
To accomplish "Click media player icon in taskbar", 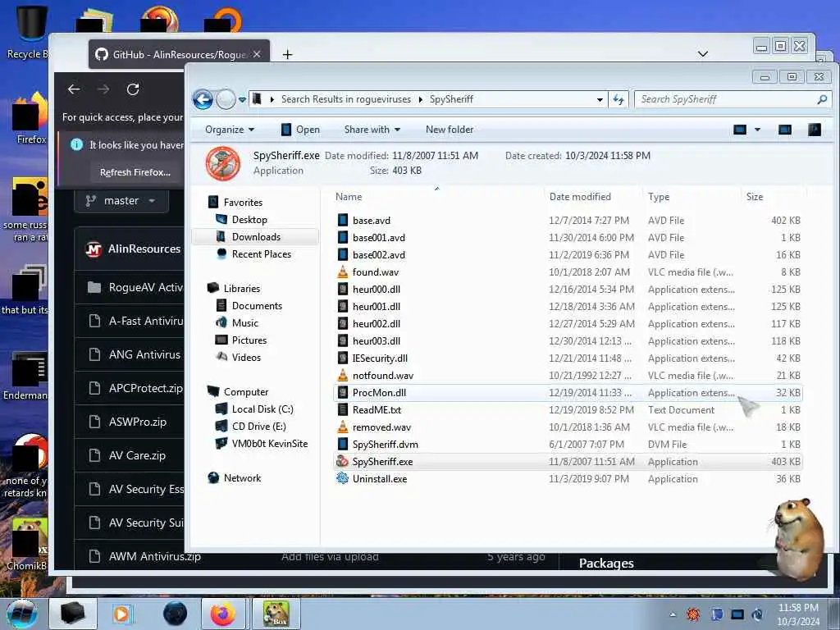I will (x=121, y=614).
